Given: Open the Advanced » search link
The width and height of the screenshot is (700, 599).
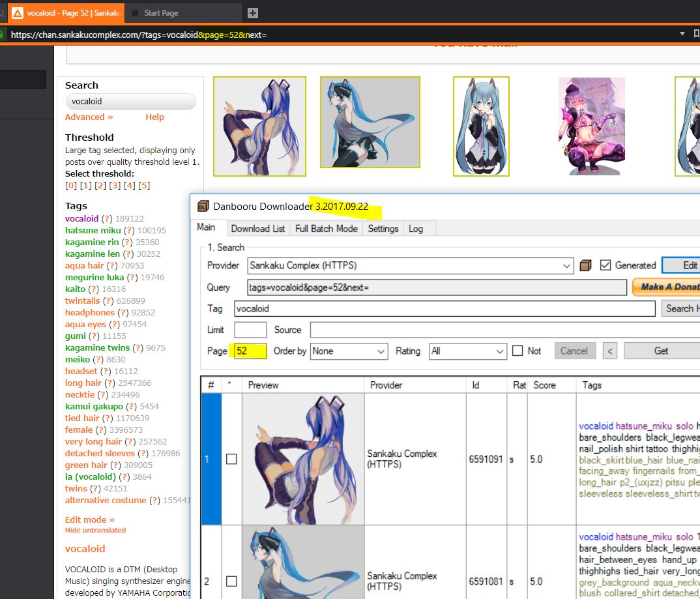Looking at the screenshot, I should [89, 117].
